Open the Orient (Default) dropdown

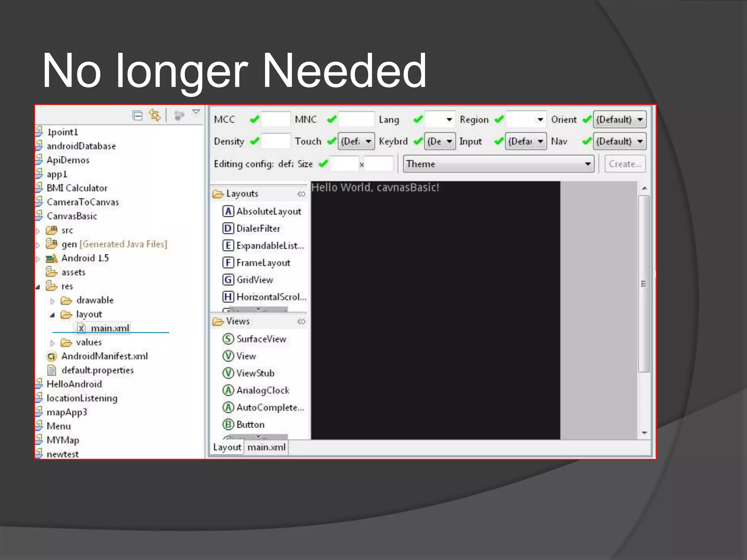619,120
